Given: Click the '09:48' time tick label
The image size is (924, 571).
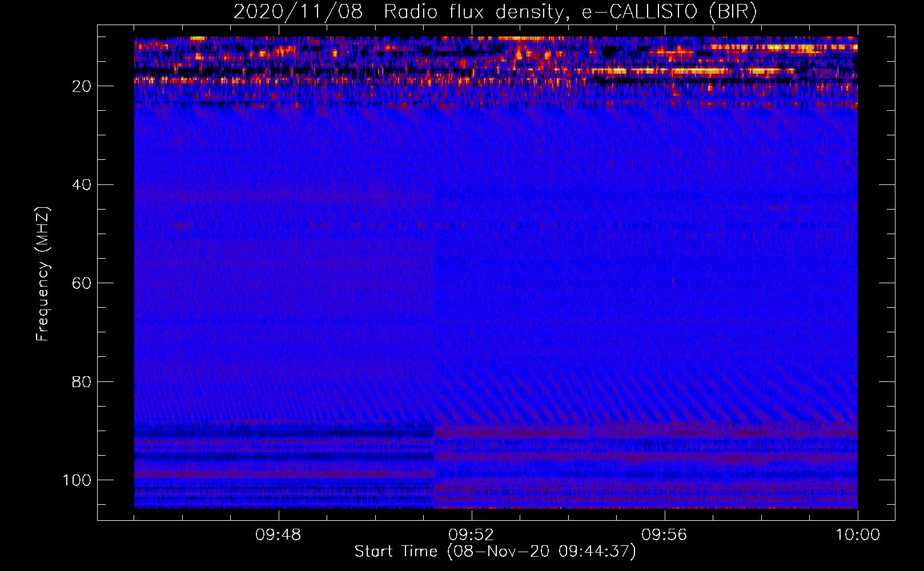Looking at the screenshot, I should pyautogui.click(x=278, y=535).
